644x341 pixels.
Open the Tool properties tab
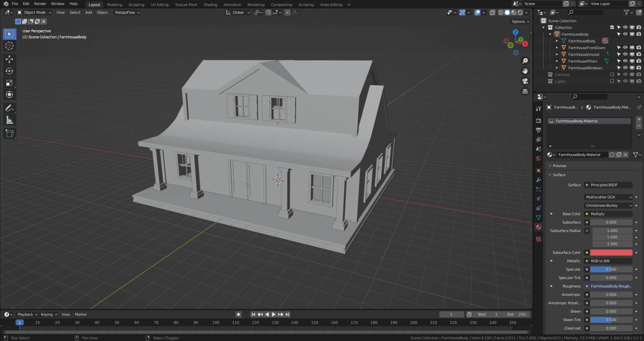(539, 108)
